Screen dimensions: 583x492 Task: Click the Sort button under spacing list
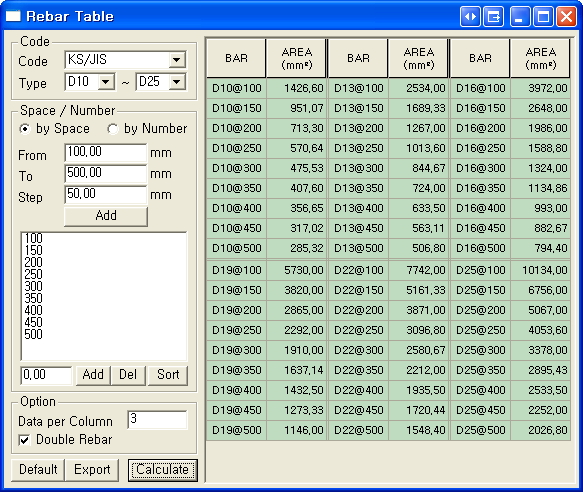[x=168, y=375]
